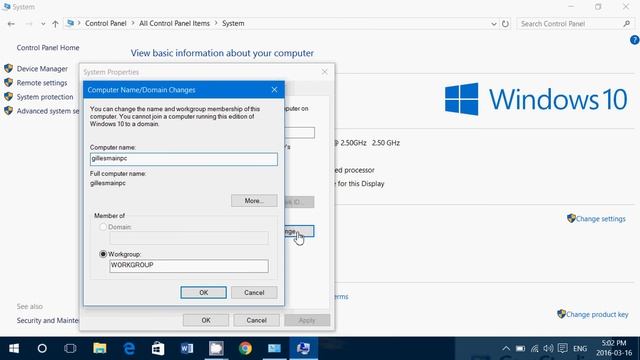The image size is (640, 360).
Task: Click the Back arrow in Control Panel
Action: [x=11, y=24]
